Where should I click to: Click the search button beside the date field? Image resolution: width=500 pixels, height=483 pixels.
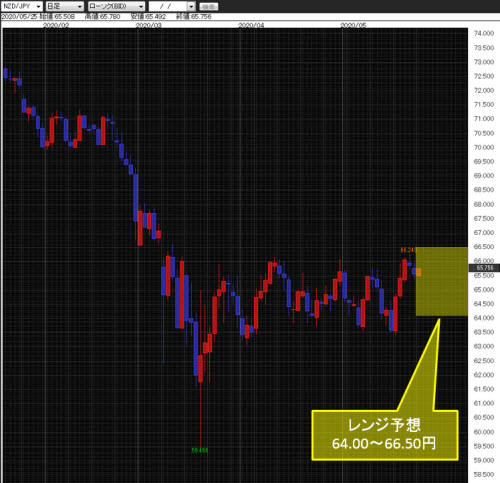pyautogui.click(x=209, y=6)
